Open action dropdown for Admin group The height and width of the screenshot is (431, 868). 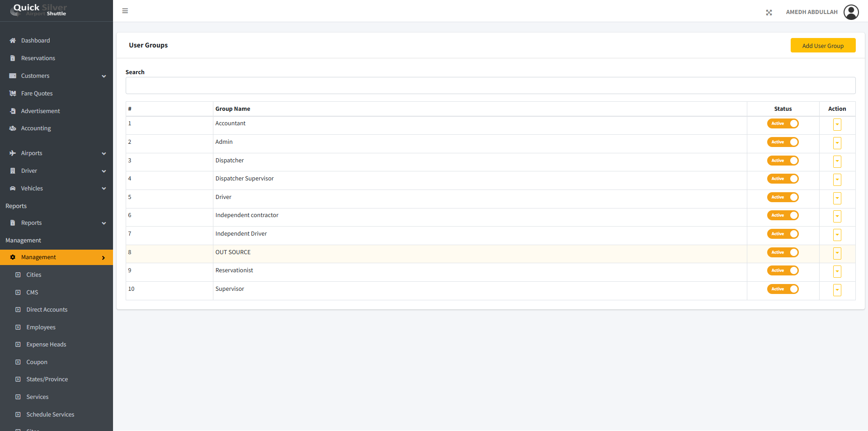(x=837, y=143)
